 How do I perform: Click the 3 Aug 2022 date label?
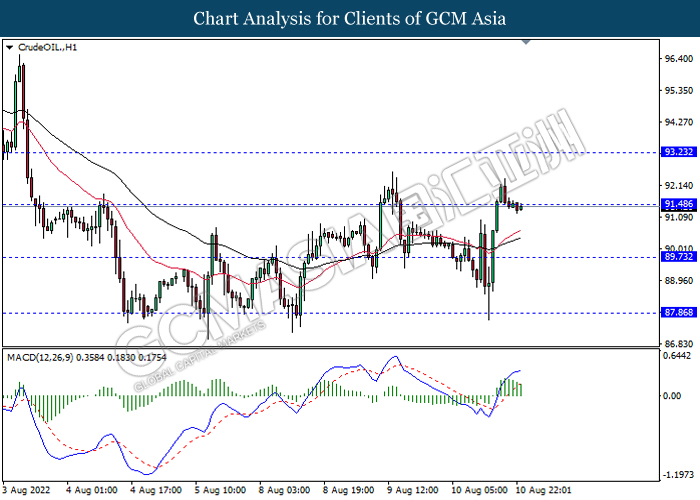(26, 490)
